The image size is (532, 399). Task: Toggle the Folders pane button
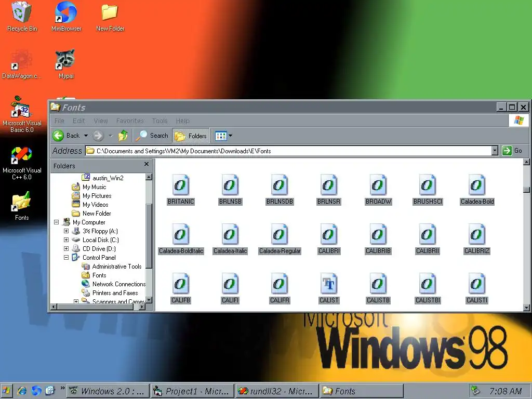click(x=191, y=136)
